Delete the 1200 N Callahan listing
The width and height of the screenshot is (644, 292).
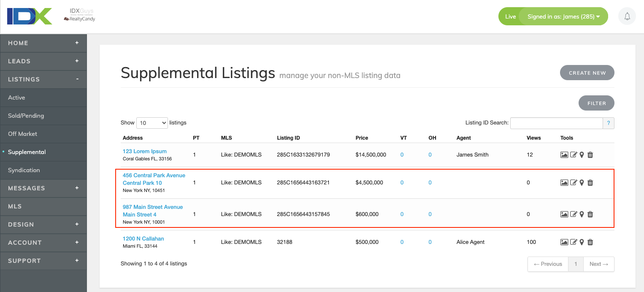590,242
